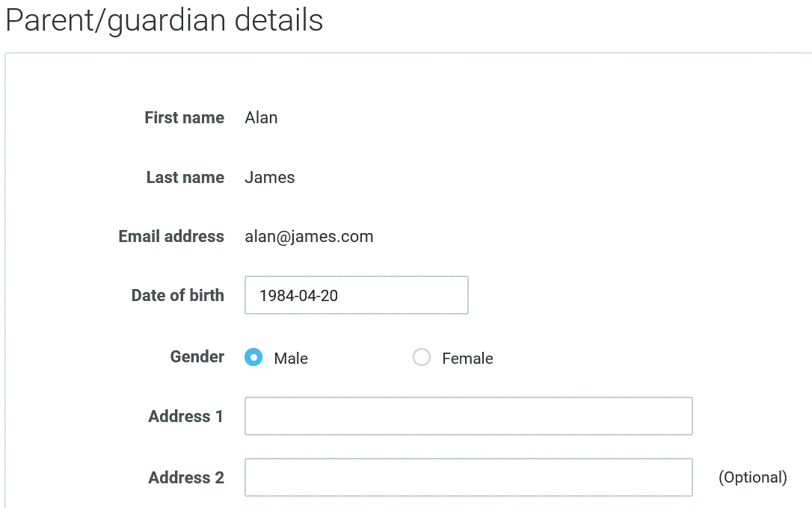Click the alan@james.com email text
Image resolution: width=812 pixels, height=508 pixels.
[309, 237]
